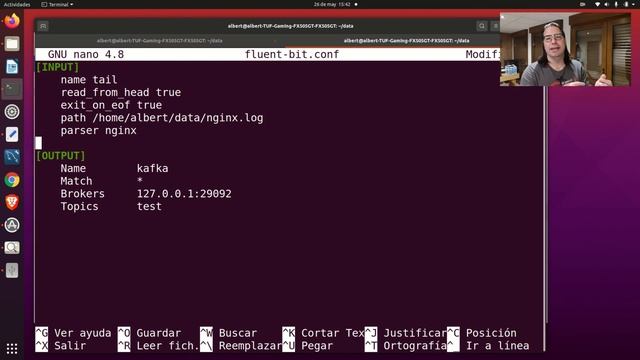Click 'Cortar Tex' shortcut in nano
Screen dimensions: 640x360
click(323, 333)
